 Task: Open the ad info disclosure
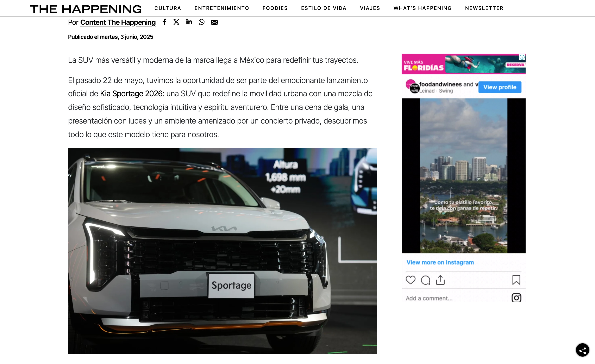click(522, 57)
